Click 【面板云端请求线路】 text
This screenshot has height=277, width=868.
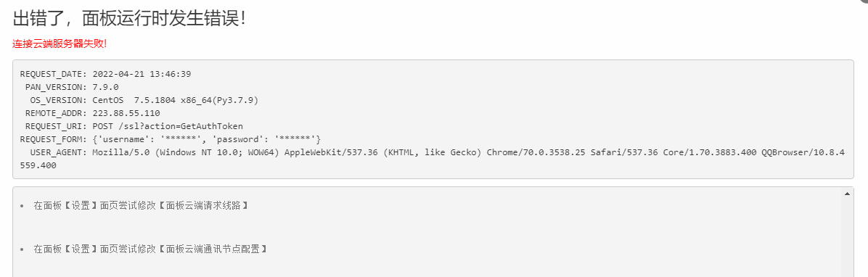click(x=202, y=205)
